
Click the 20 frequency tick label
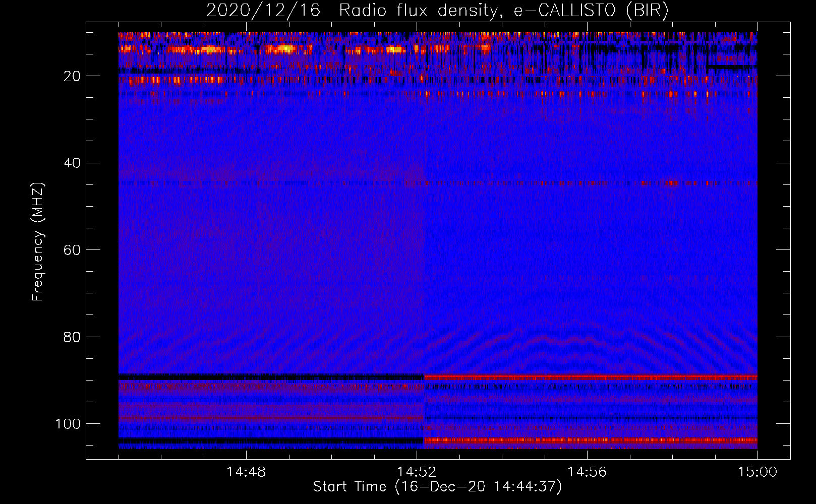(x=73, y=76)
